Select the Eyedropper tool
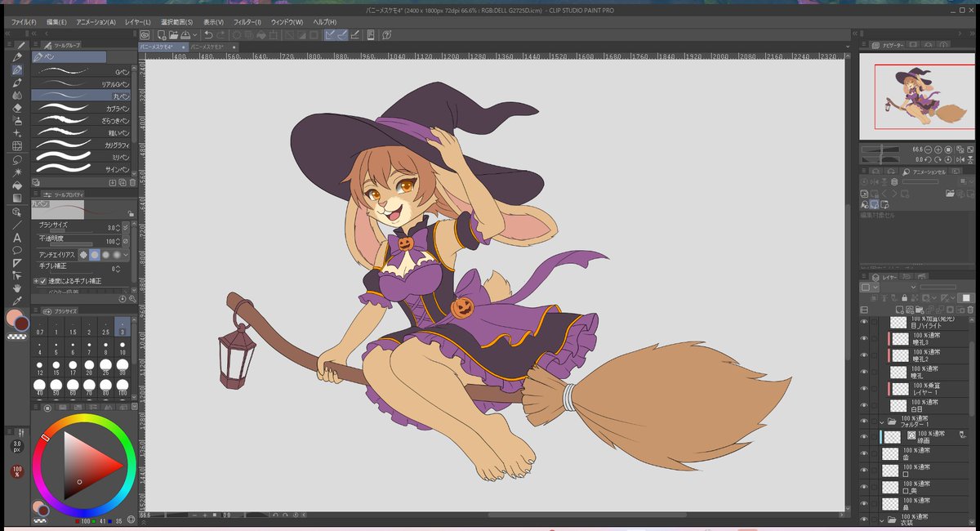980x531 pixels. 17,300
